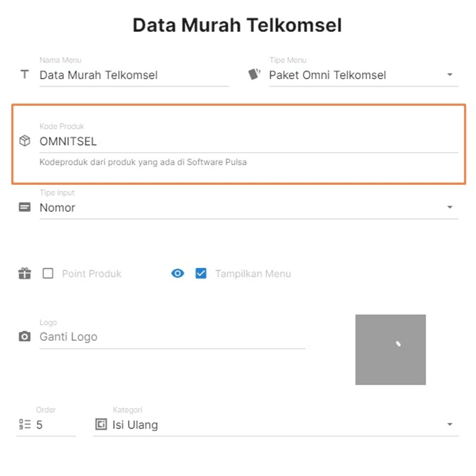Click the Nama Menu text field
Viewport: 476px width, 476px height.
133,75
